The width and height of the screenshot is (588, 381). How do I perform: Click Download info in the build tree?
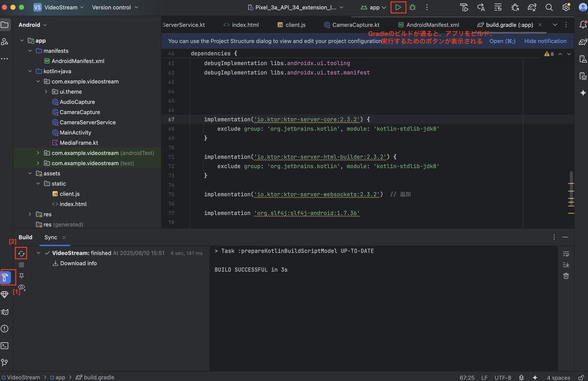pos(78,263)
